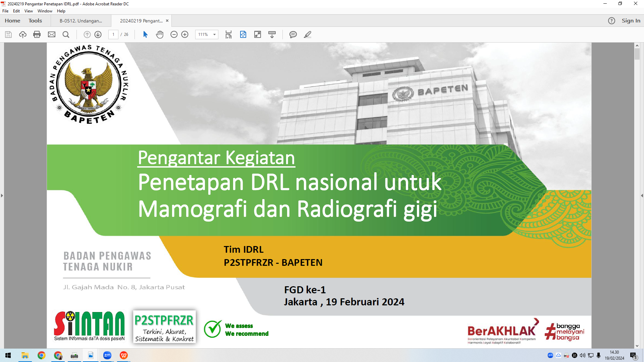
Task: Click the page number field
Action: pos(113,35)
